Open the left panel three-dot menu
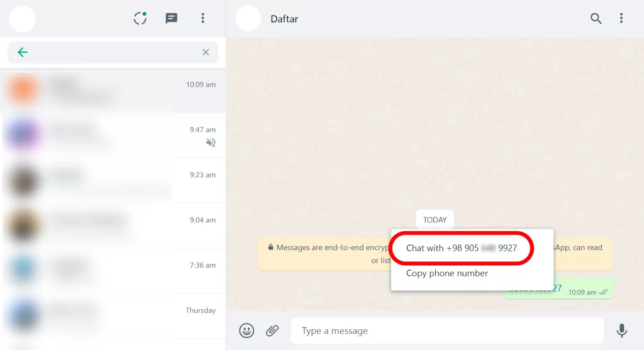Screen dimensions: 644x350 point(203,18)
